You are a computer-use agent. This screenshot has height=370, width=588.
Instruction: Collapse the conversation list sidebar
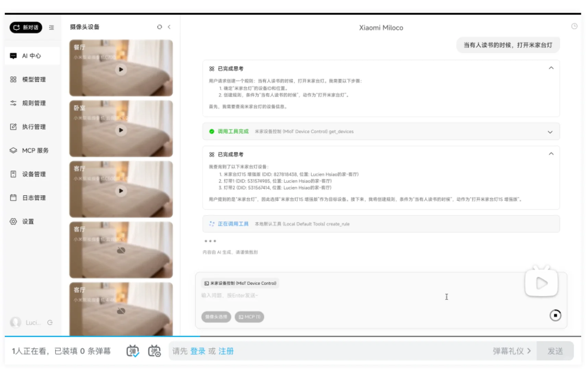pos(51,28)
